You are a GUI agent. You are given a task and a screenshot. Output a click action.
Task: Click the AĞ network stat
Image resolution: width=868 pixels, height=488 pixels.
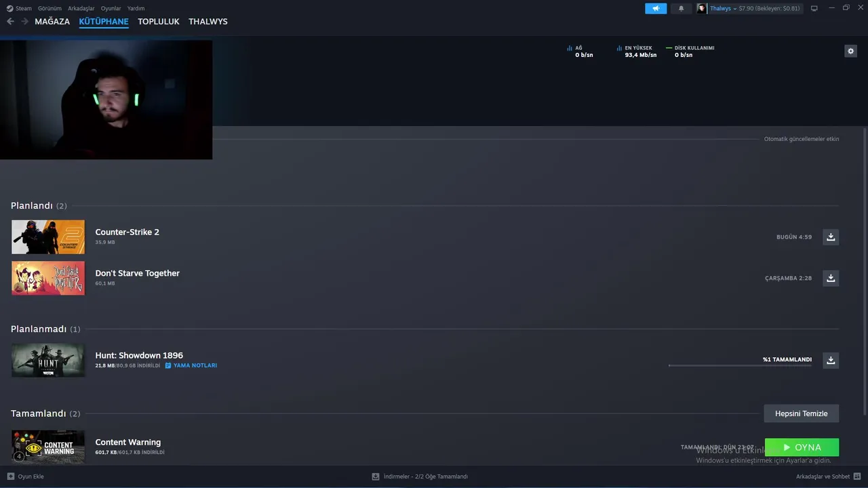pyautogui.click(x=580, y=52)
